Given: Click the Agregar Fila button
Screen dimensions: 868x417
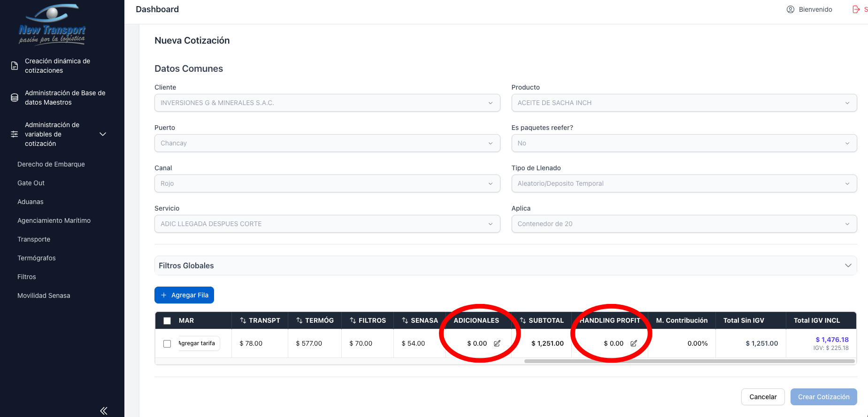Looking at the screenshot, I should click(x=184, y=295).
